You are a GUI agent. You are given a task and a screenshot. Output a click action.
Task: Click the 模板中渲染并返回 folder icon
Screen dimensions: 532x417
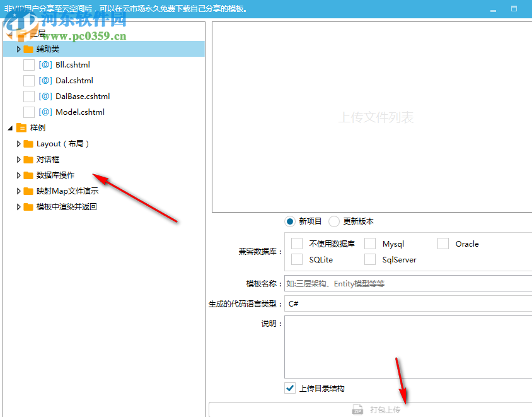[28, 207]
